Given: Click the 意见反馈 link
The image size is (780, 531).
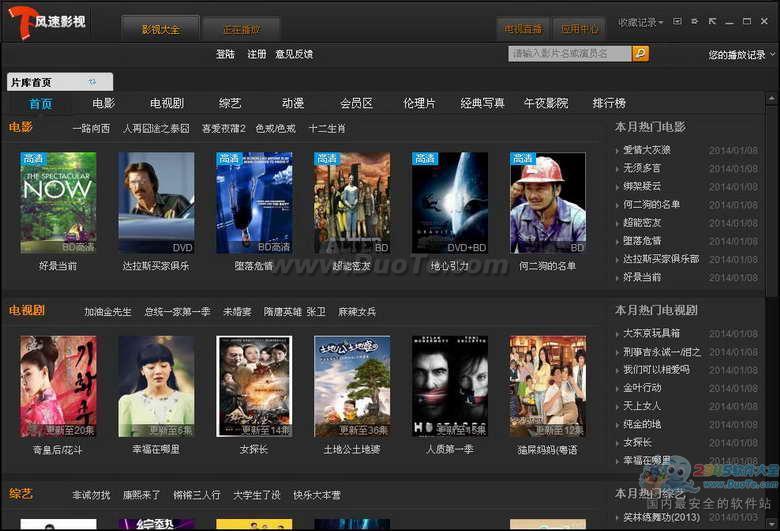Looking at the screenshot, I should [294, 54].
